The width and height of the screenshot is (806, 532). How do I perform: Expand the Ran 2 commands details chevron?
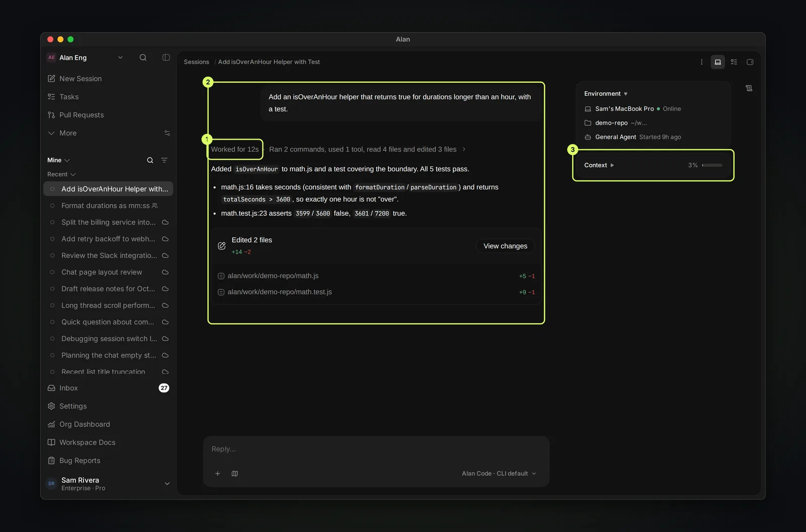pyautogui.click(x=464, y=149)
